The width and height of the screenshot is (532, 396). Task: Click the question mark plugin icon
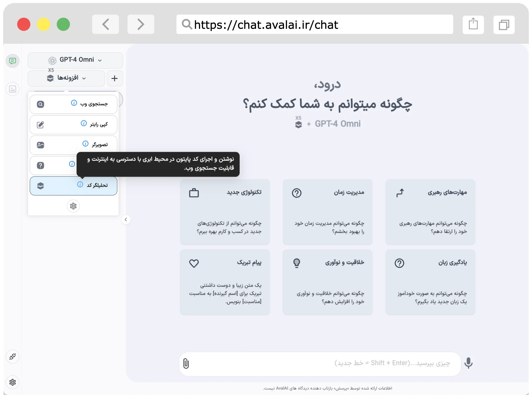pos(40,165)
